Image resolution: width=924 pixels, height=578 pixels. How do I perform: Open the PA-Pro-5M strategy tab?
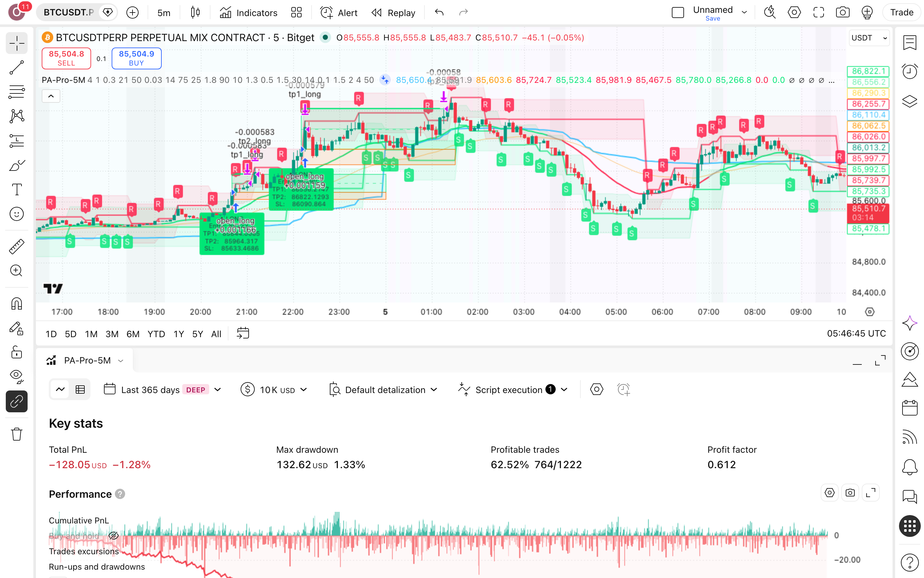pos(85,361)
